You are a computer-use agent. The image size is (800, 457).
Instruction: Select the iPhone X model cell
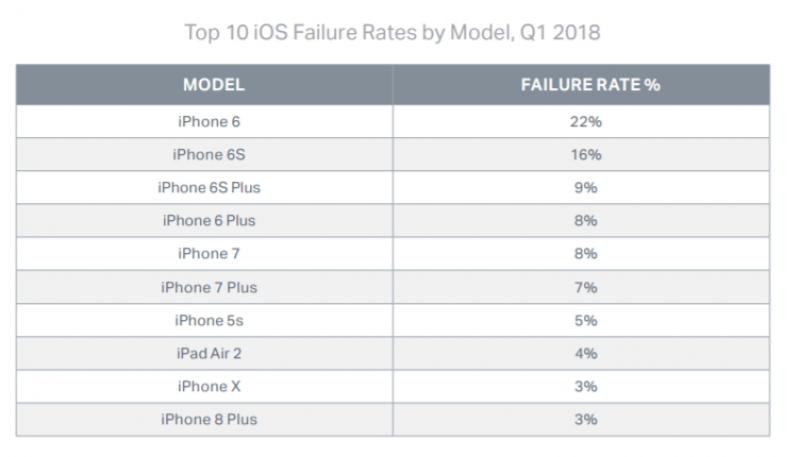pos(209,387)
